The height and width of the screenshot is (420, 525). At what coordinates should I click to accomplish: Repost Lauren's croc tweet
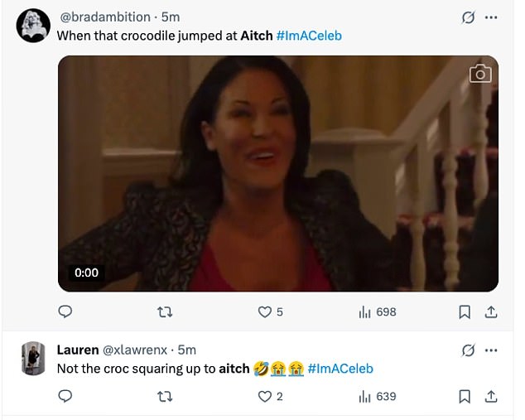pyautogui.click(x=165, y=397)
